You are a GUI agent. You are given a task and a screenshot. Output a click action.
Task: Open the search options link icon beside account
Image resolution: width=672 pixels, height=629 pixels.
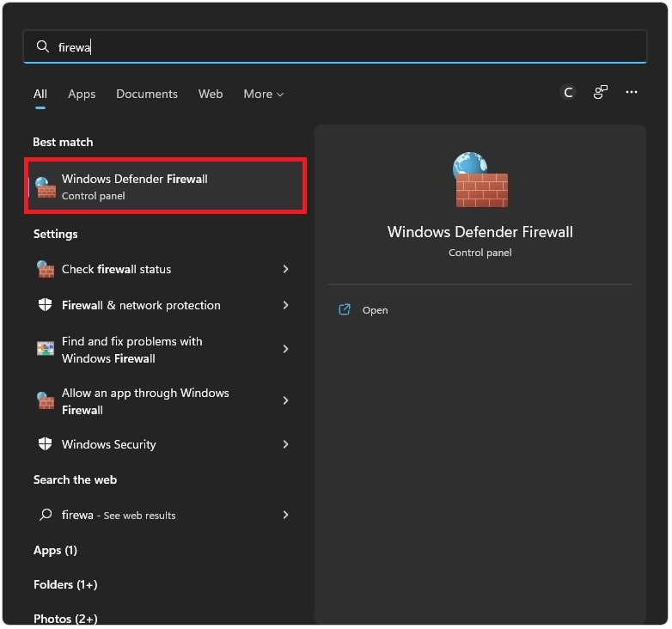point(601,93)
